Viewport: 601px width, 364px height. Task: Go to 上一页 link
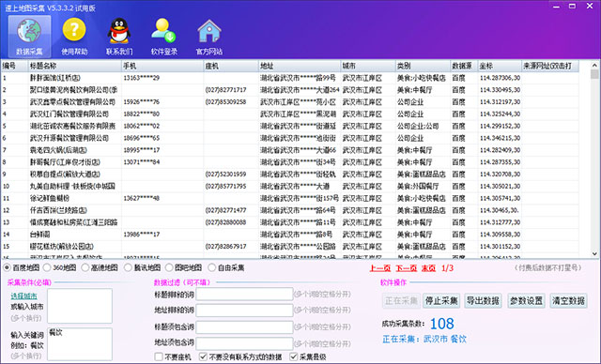click(x=379, y=268)
